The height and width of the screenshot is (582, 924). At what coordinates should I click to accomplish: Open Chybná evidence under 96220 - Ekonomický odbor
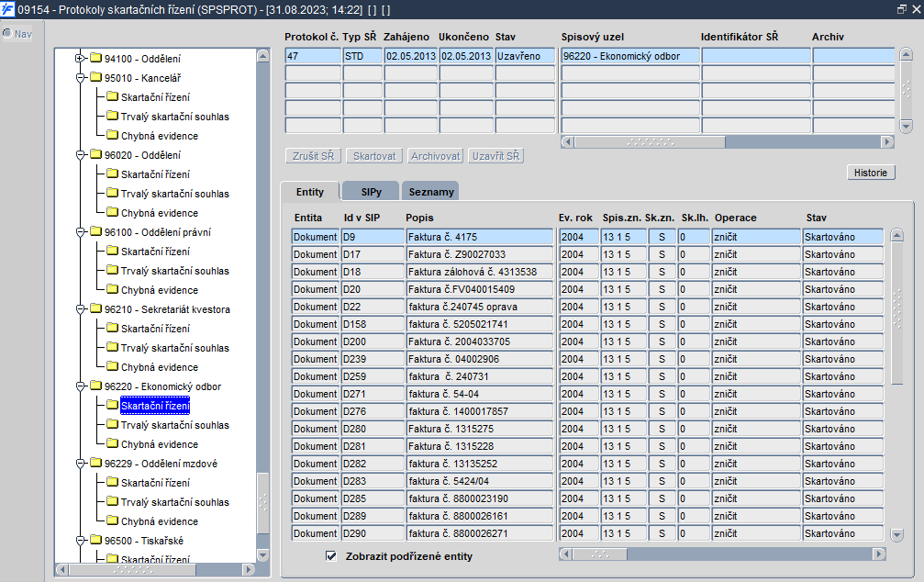[x=160, y=444]
